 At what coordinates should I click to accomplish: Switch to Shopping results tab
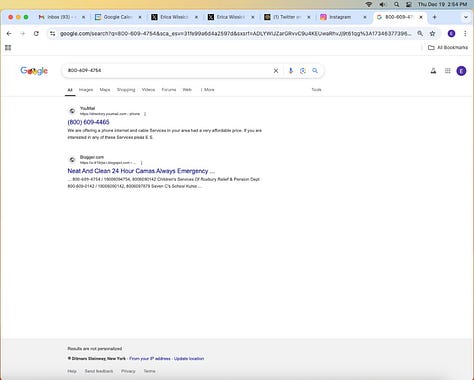tap(126, 90)
